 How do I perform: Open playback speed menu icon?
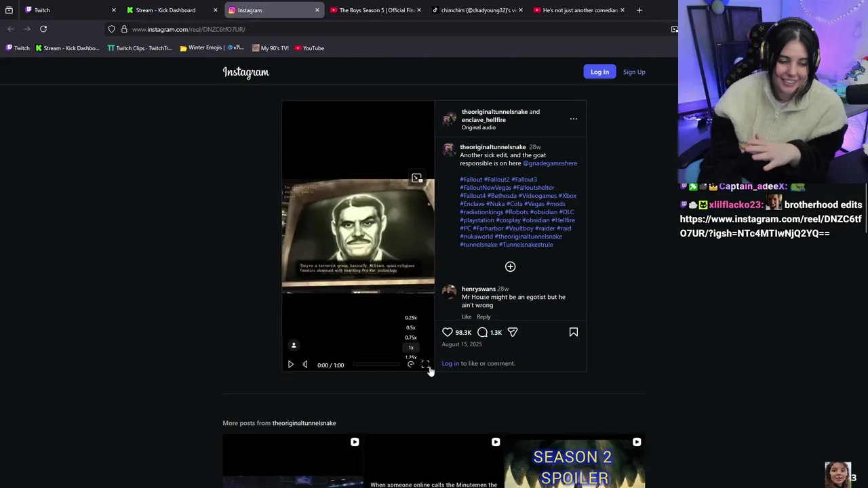411,365
